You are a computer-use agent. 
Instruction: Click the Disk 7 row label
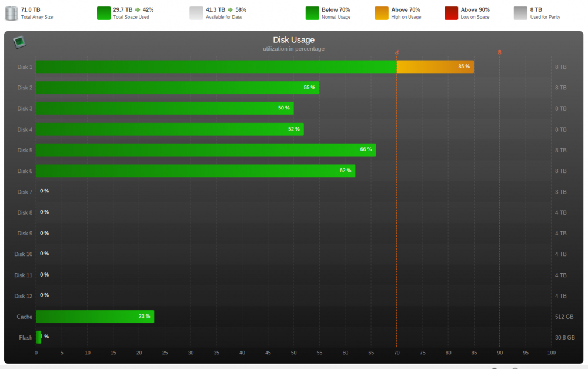pos(25,192)
